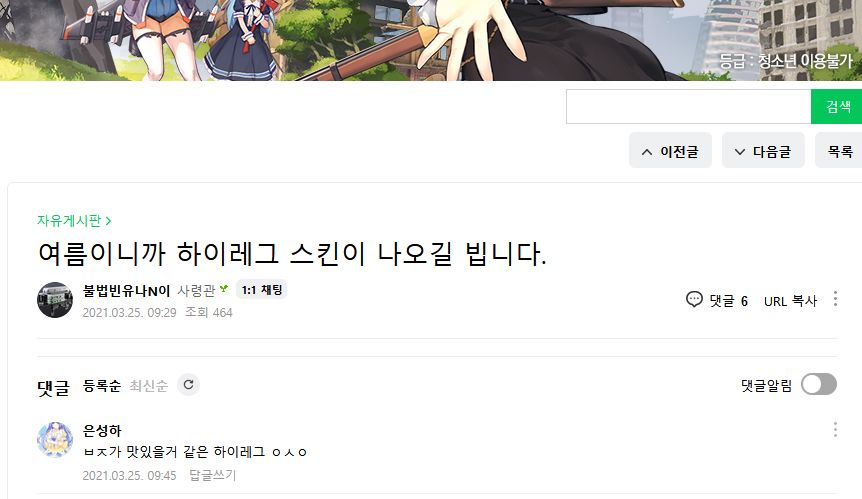
Task: Go to previous post with 이전글
Action: coord(670,150)
